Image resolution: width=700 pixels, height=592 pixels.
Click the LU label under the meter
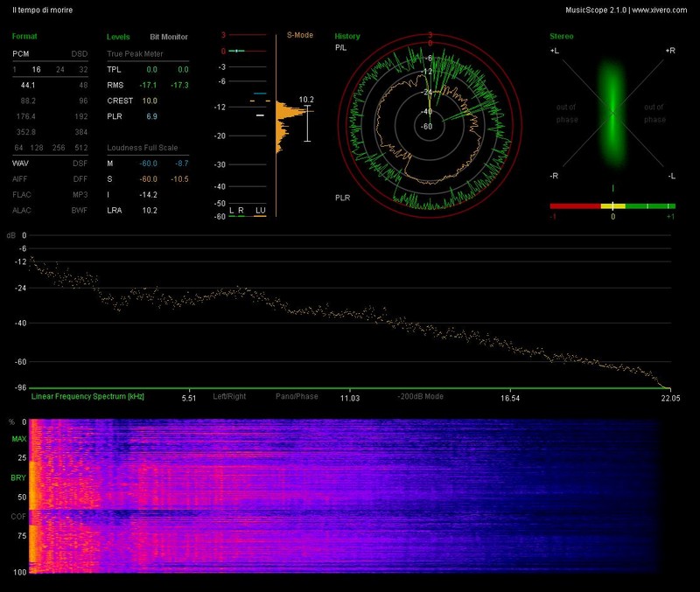260,210
